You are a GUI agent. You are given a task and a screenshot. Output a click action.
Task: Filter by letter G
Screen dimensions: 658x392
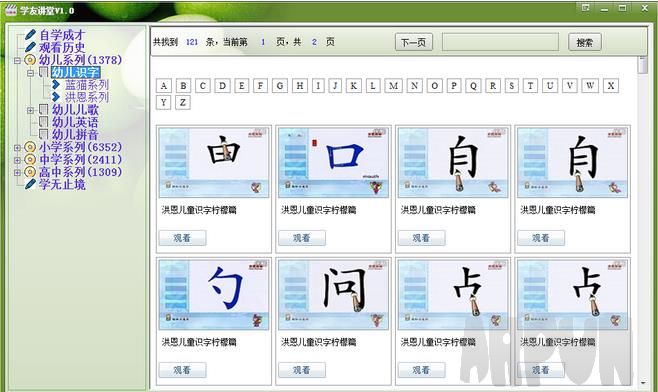(279, 86)
